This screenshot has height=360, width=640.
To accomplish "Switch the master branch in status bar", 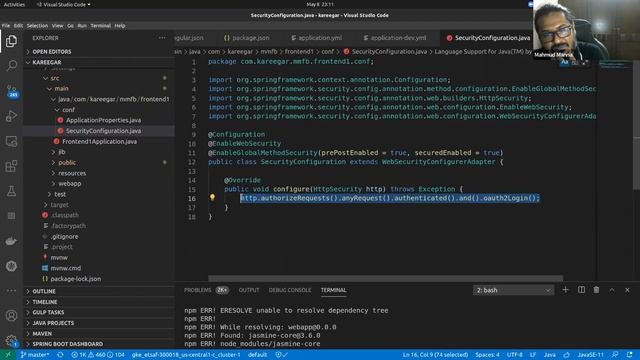I will pos(35,355).
